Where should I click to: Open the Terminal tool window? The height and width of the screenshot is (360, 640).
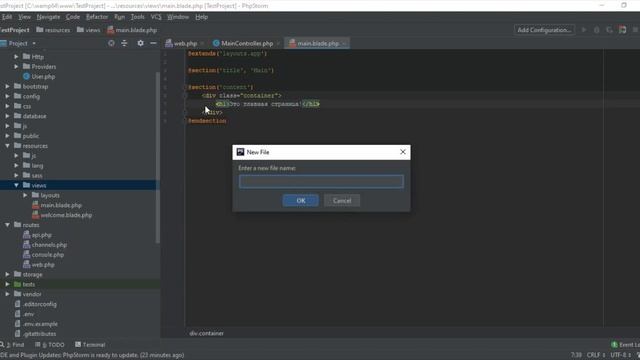pos(90,344)
